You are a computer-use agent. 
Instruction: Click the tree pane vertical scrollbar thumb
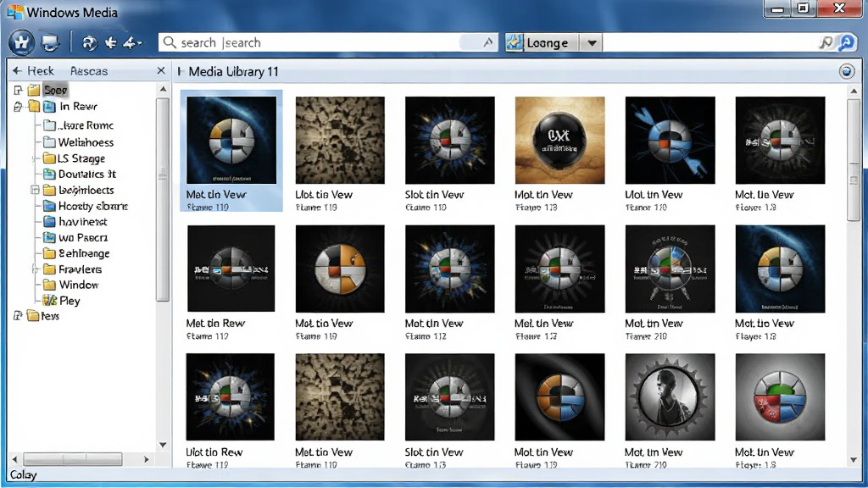(163, 200)
